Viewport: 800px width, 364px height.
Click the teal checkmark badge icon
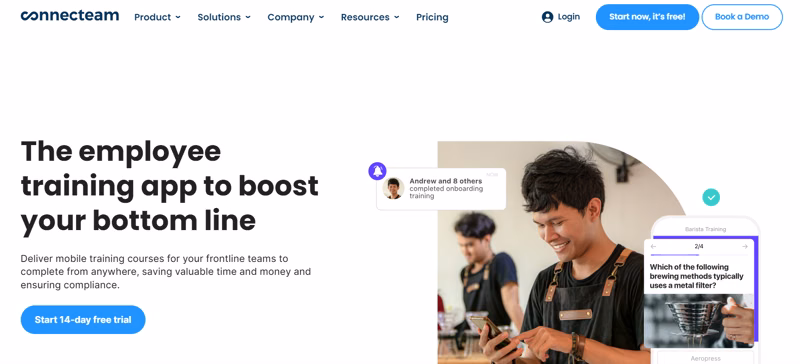(x=711, y=197)
